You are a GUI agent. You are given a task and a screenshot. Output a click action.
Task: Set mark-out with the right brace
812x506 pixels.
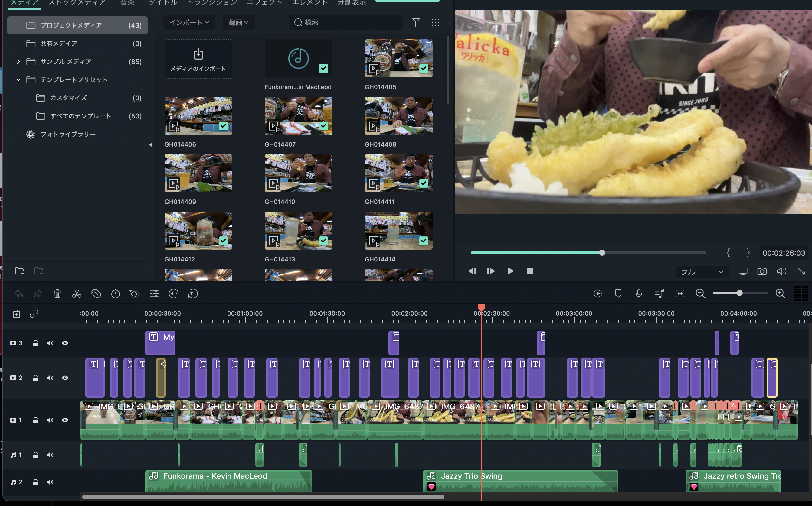(x=748, y=253)
